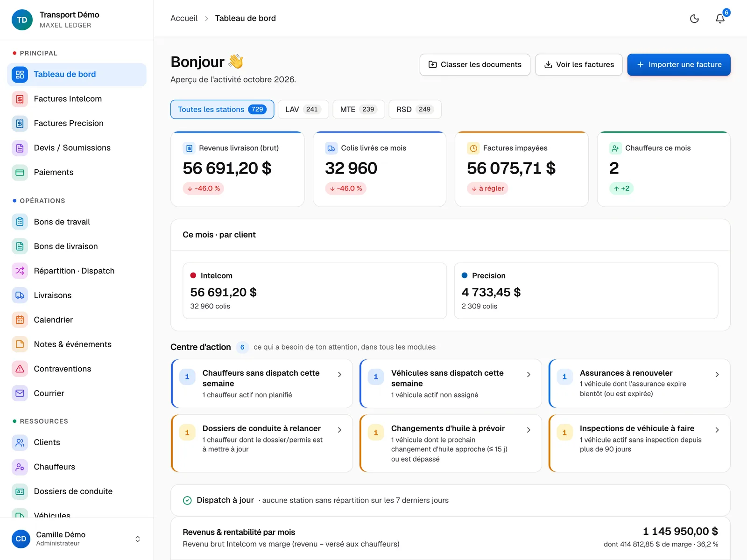Expand Camille Démo user account switcher
Screen dimensions: 747x560
pyautogui.click(x=138, y=539)
